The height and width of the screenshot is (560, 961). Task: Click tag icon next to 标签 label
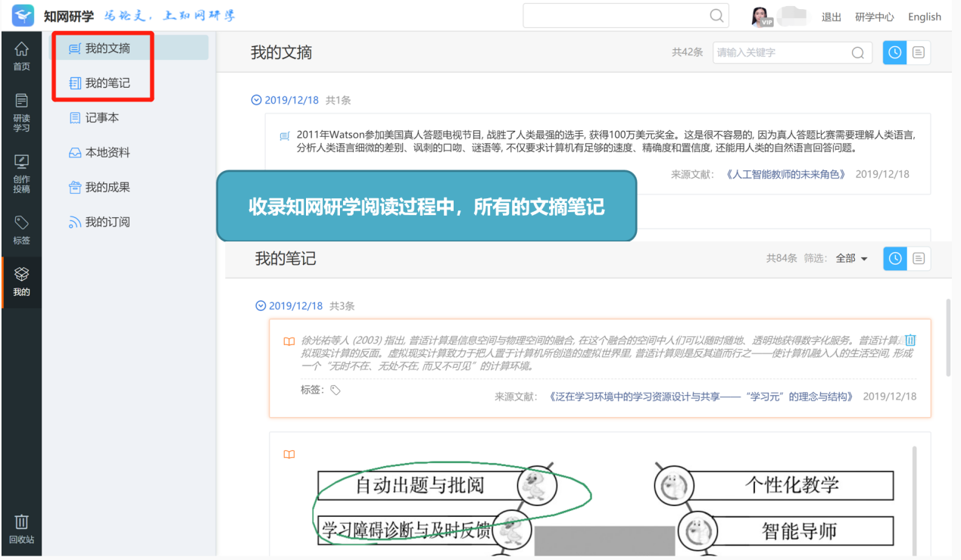335,390
